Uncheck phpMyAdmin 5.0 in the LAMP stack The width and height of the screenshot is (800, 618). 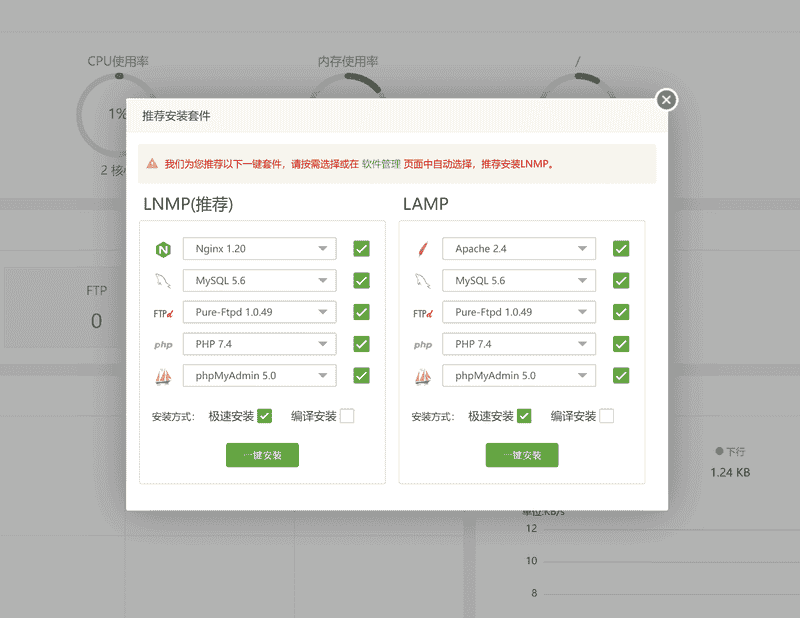621,376
